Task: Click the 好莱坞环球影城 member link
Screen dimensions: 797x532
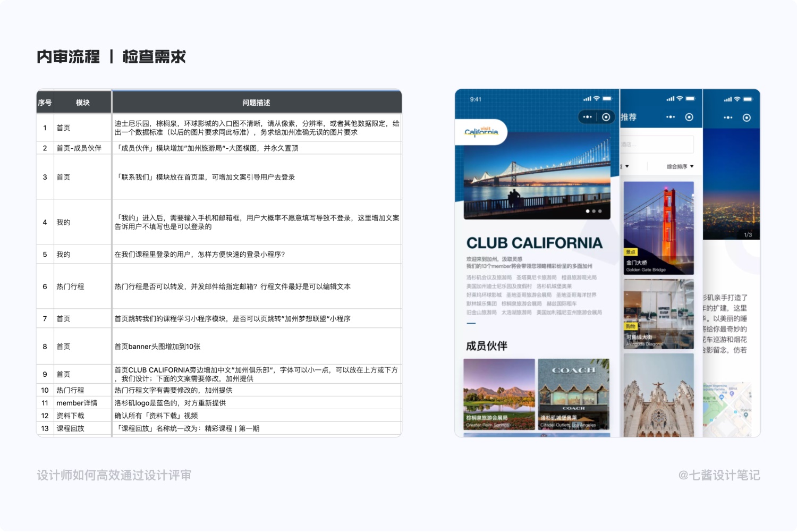Action: coord(484,295)
